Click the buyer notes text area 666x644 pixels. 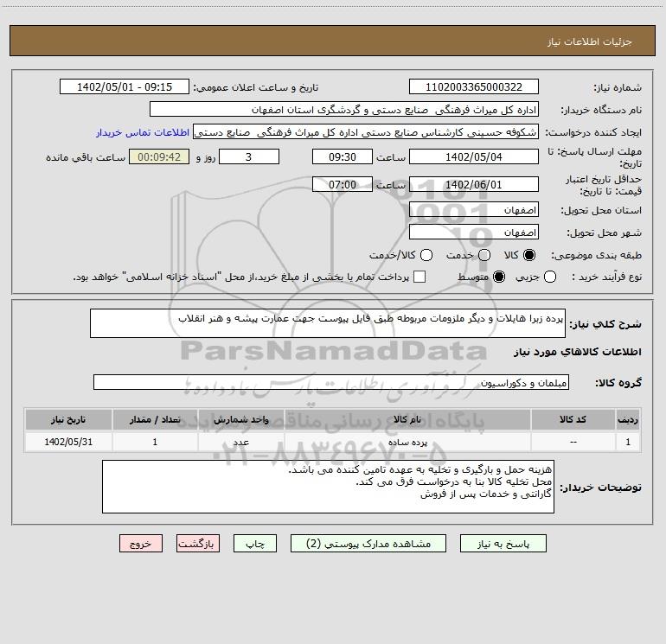(328, 487)
